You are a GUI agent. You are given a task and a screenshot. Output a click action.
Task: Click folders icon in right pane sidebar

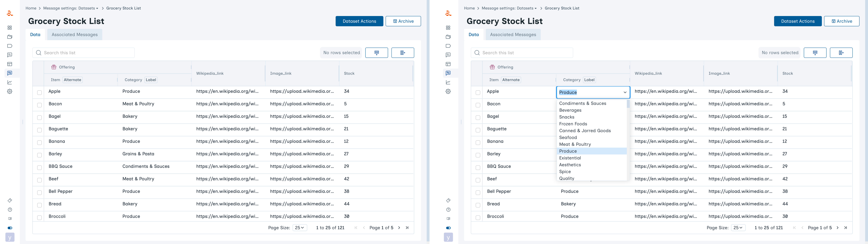448,37
